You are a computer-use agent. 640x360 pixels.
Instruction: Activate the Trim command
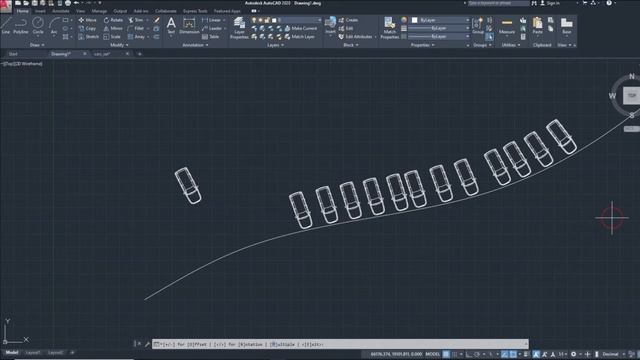tap(136, 20)
